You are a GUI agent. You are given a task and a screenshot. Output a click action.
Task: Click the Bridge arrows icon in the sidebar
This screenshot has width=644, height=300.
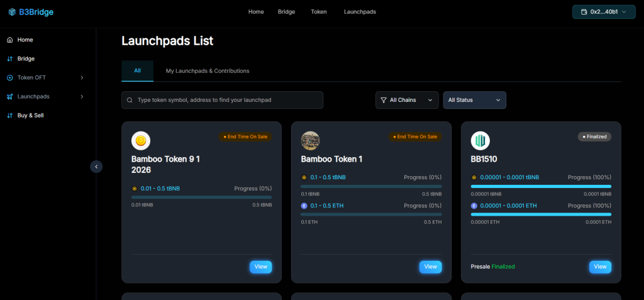[9, 59]
